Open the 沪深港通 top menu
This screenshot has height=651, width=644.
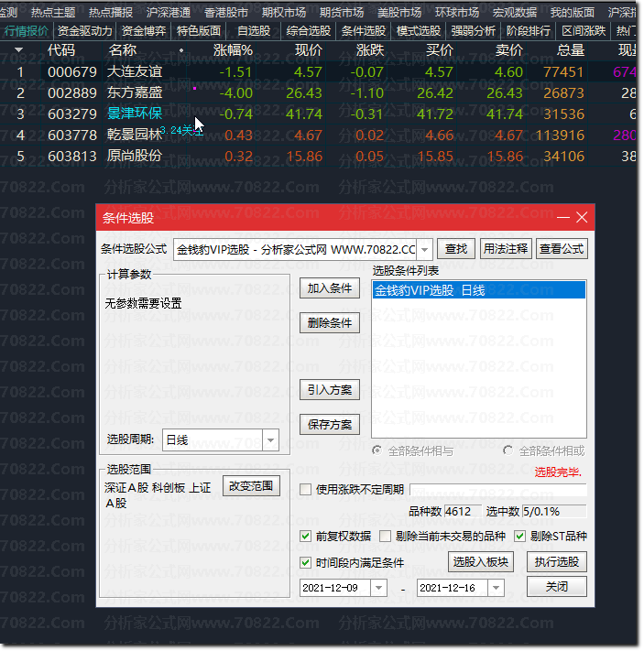(x=169, y=13)
